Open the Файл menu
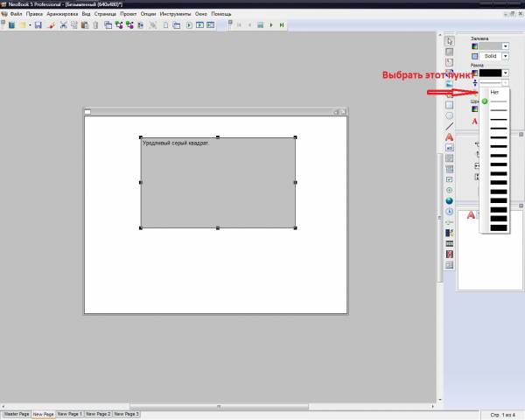The width and height of the screenshot is (525, 420). point(17,14)
